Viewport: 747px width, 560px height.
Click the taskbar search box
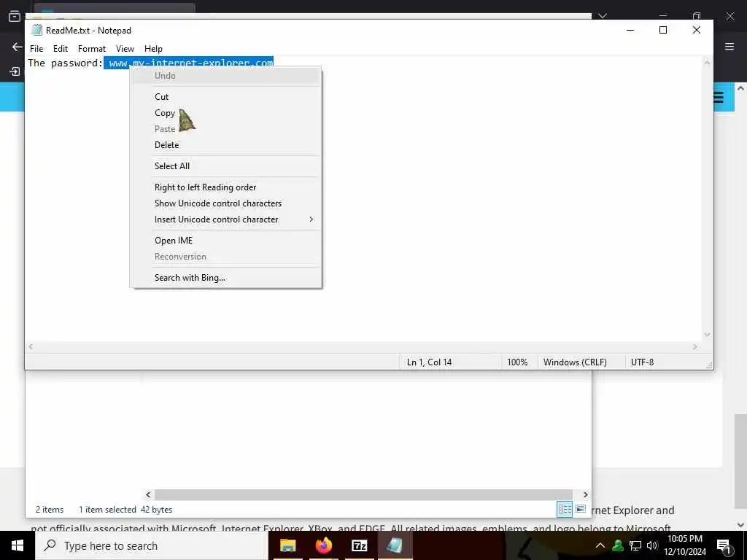click(152, 545)
